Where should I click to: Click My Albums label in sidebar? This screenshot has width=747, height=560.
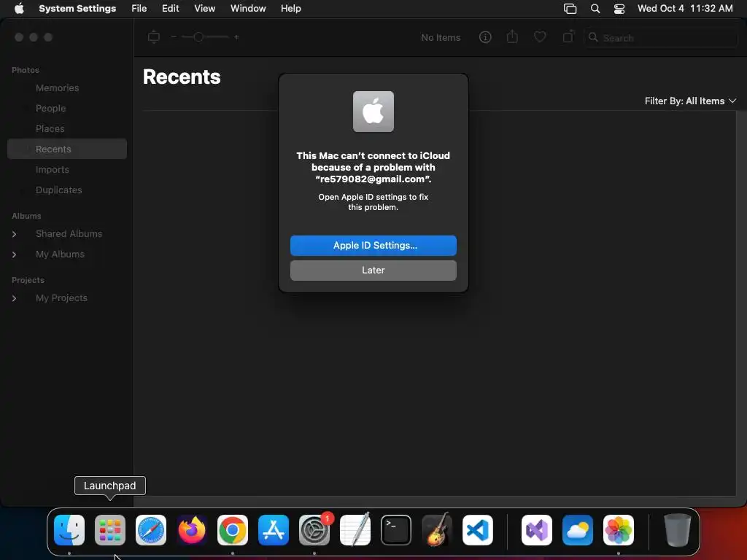pos(60,254)
